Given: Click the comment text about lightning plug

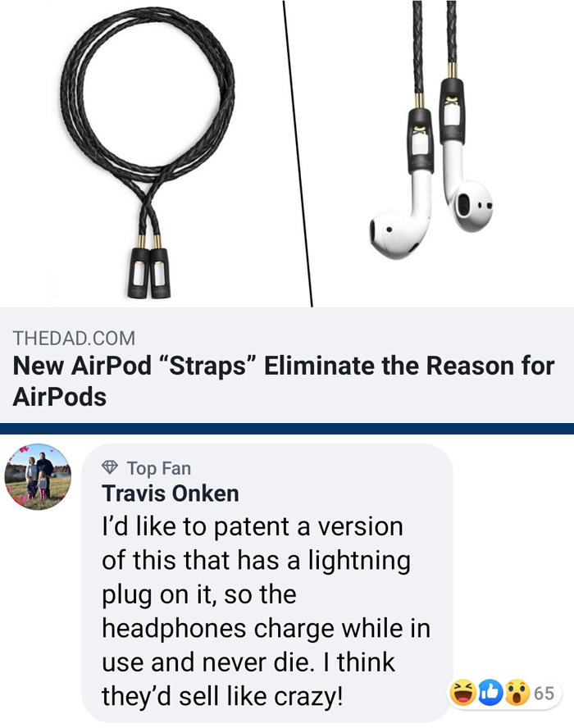Looking at the screenshot, I should (x=266, y=611).
